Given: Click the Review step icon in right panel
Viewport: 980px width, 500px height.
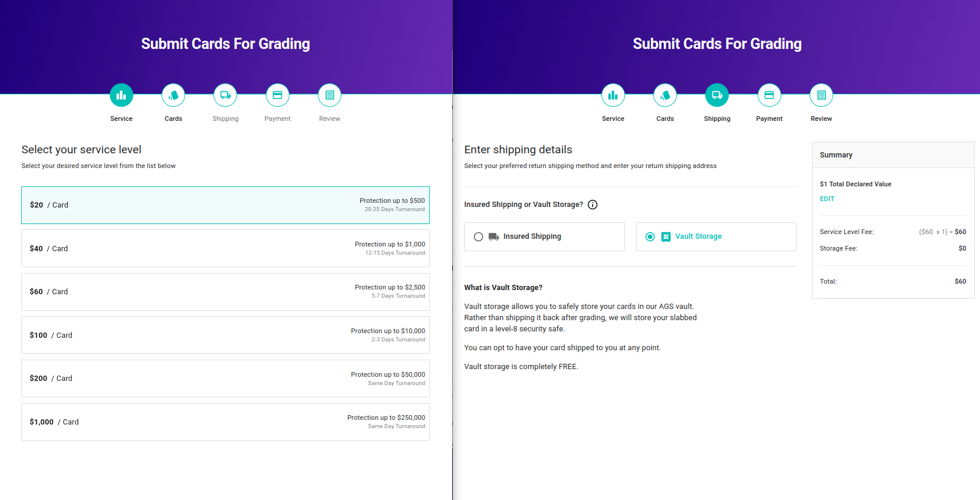Looking at the screenshot, I should pos(821,95).
